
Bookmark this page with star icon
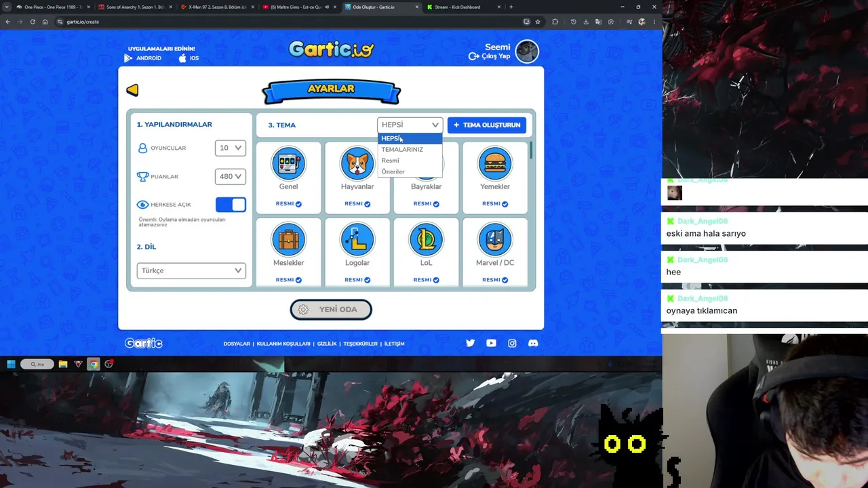[538, 22]
